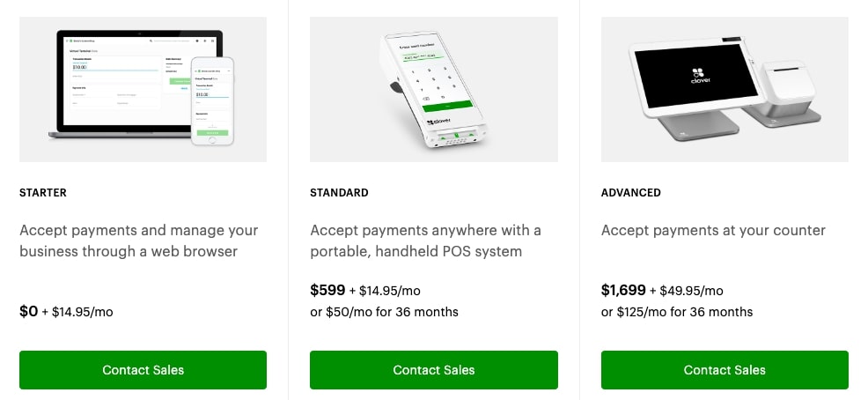868x400 pixels.
Task: Click the $50/mo for 36 months option
Action: pyautogui.click(x=384, y=312)
